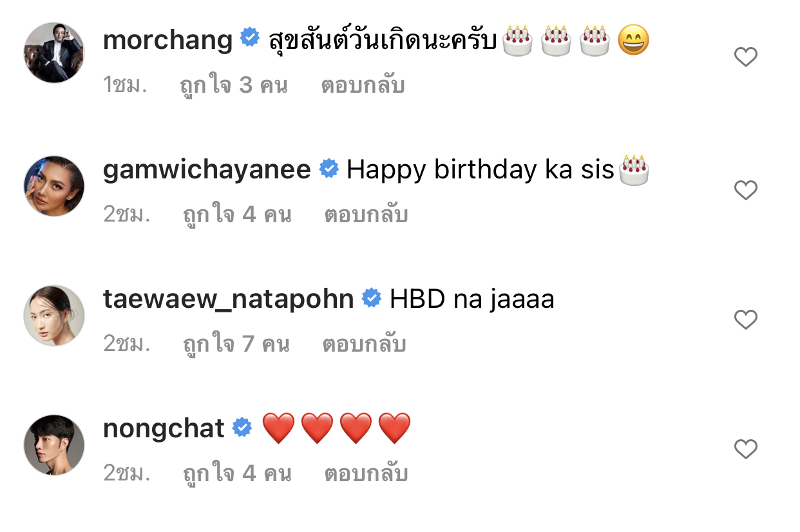
Task: Click verified badge next to morchang
Action: click(250, 38)
